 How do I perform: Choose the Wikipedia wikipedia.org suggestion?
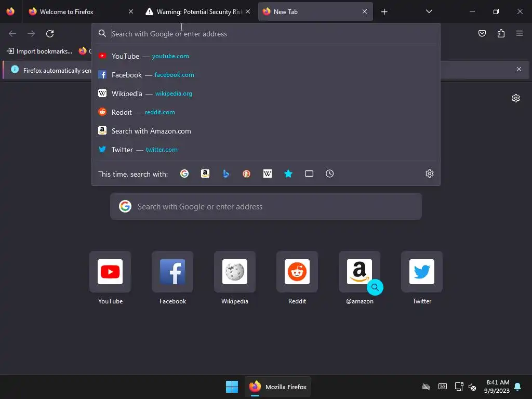point(266,94)
